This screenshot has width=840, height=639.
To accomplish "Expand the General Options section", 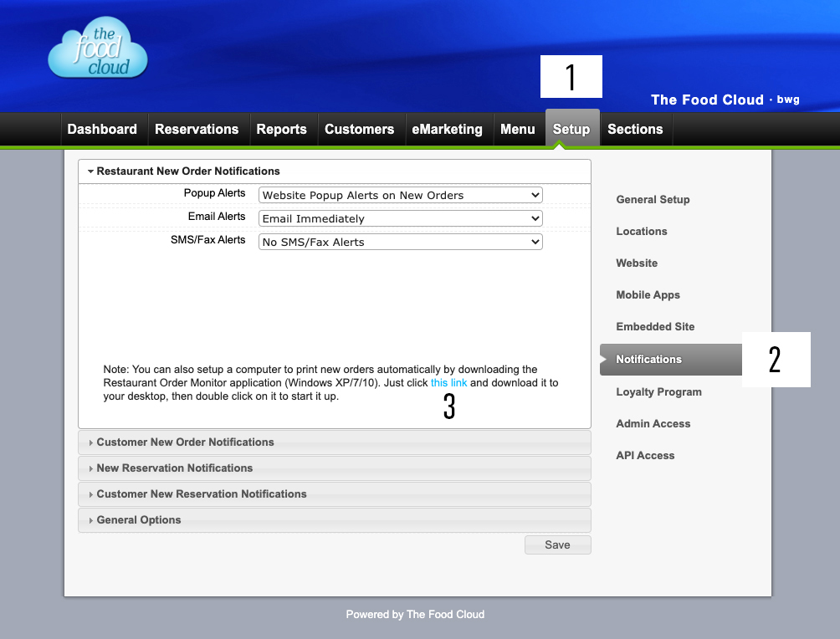I will (x=335, y=520).
